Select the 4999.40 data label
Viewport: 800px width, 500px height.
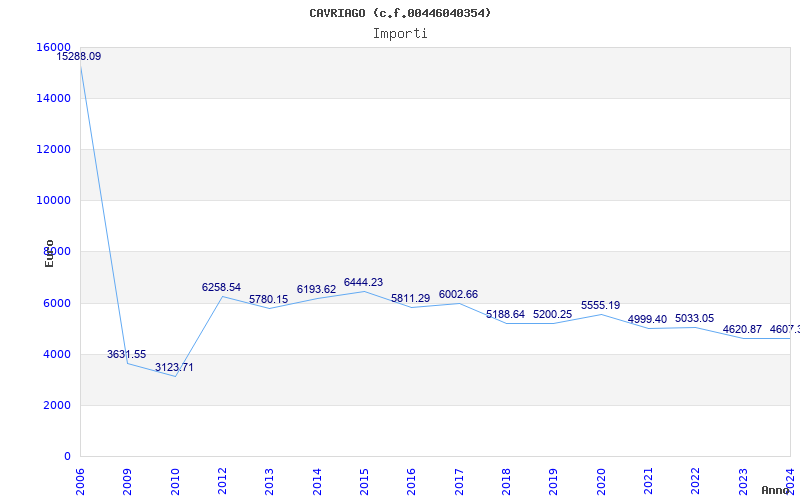tap(647, 319)
